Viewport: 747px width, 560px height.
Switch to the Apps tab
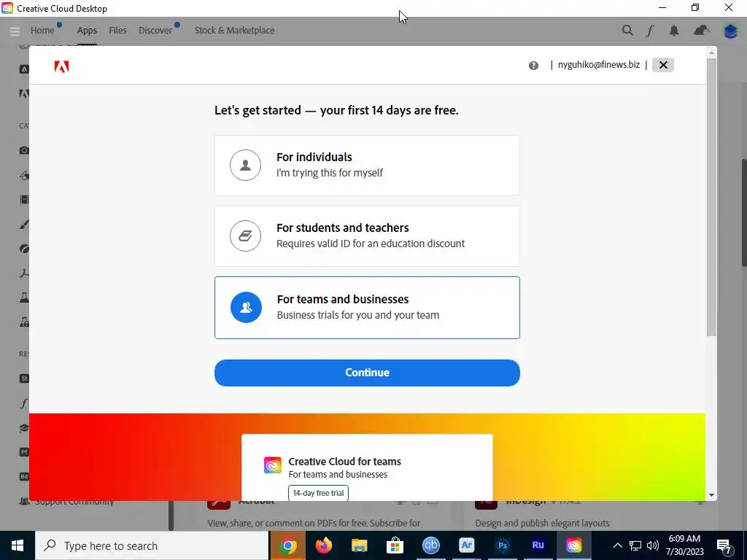click(87, 31)
